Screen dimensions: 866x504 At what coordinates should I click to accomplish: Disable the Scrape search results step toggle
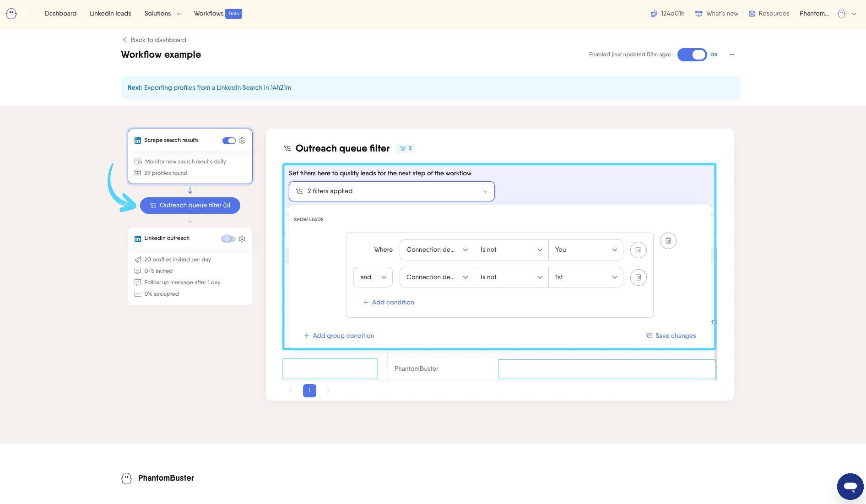coord(229,141)
